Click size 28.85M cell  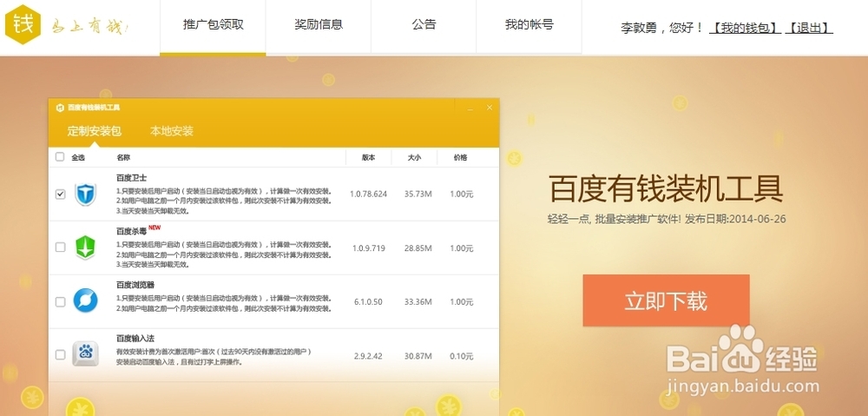coord(418,248)
